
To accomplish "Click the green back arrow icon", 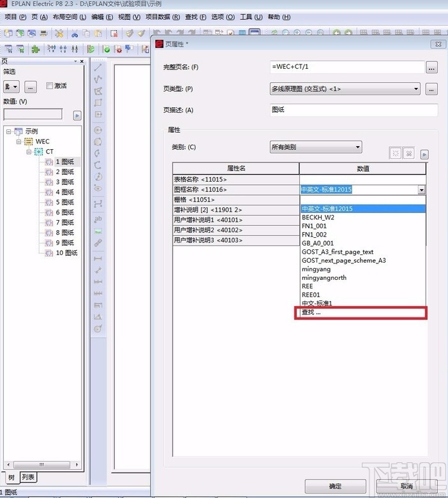I will coord(337,33).
